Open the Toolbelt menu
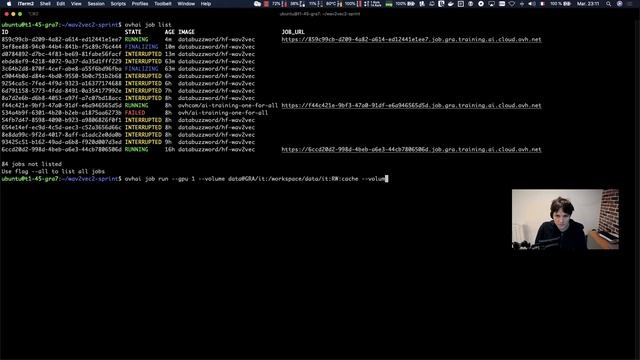The width and height of the screenshot is (640, 360). 162,4
